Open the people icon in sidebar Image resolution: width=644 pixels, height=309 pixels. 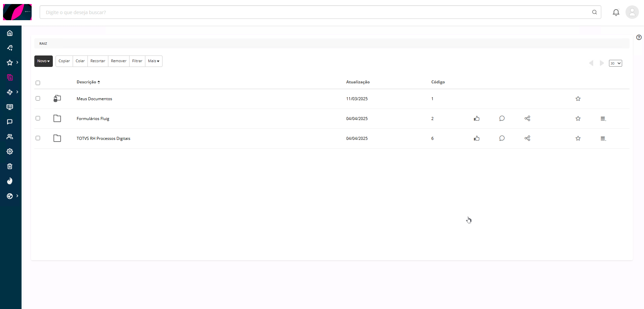(x=10, y=137)
